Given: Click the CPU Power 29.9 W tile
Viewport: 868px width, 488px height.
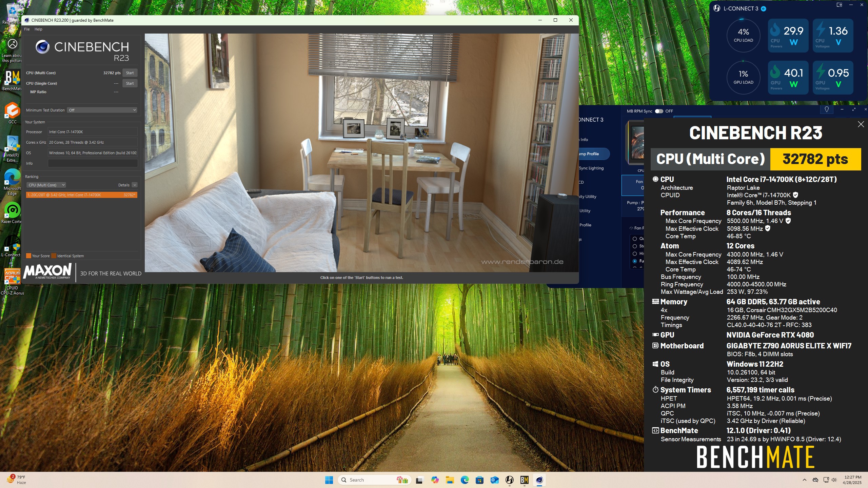Looking at the screenshot, I should point(788,35).
